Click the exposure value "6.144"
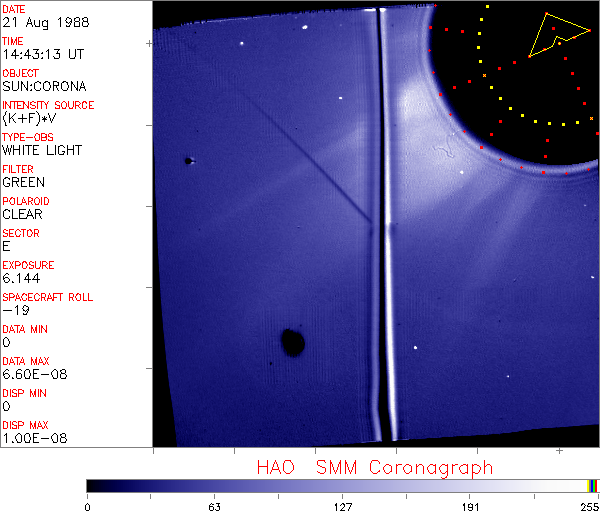 (x=21, y=278)
